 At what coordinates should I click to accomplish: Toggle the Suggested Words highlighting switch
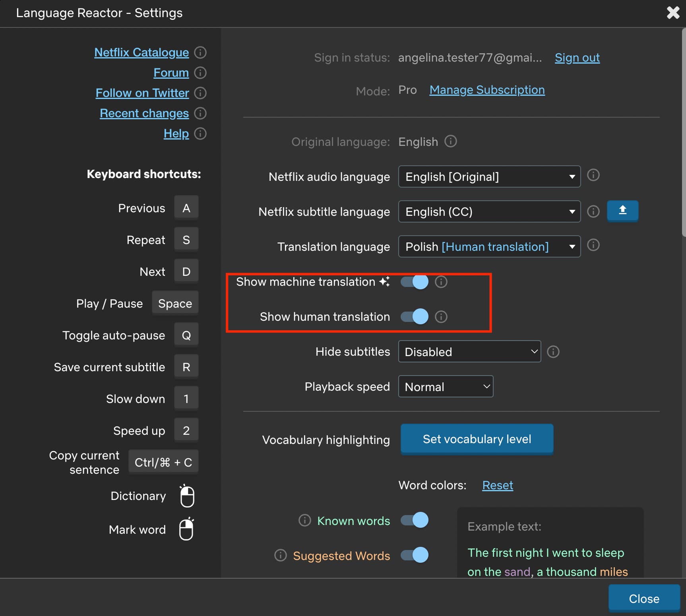pos(414,555)
